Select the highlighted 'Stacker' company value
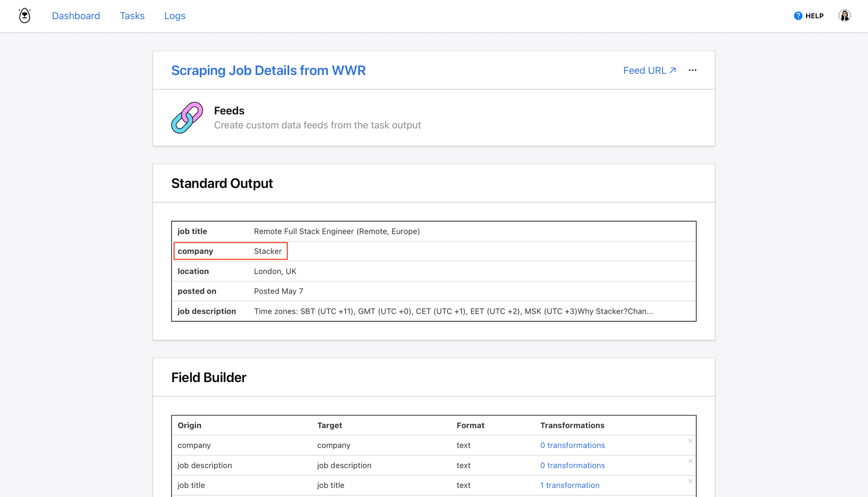 click(x=268, y=251)
